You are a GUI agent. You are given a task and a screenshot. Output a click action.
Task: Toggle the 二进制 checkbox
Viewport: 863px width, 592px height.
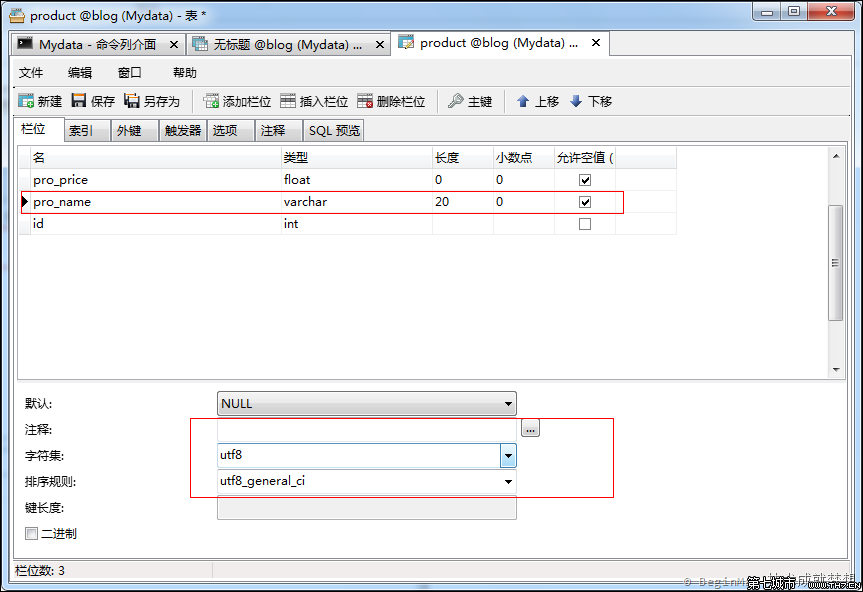tap(31, 533)
